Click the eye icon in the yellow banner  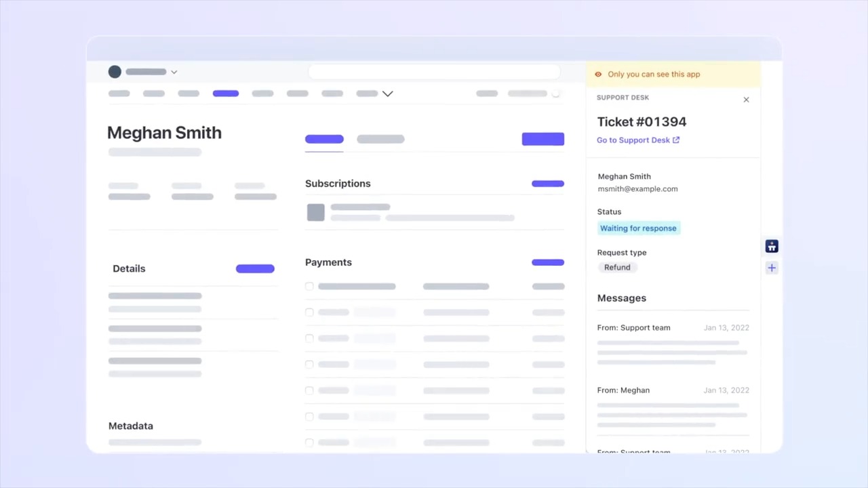[x=598, y=75]
